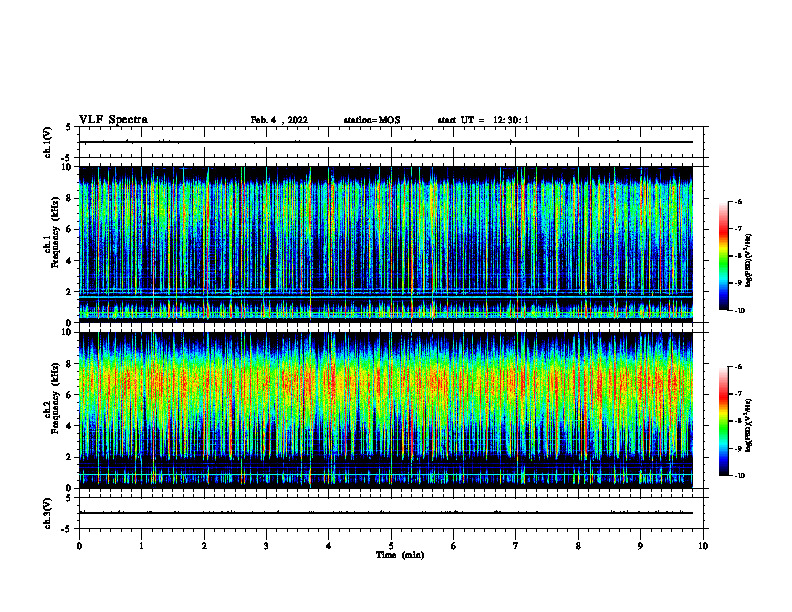The width and height of the screenshot is (792, 612).
Task: Click inside the ch.1 spectrogram panel
Action: point(386,244)
